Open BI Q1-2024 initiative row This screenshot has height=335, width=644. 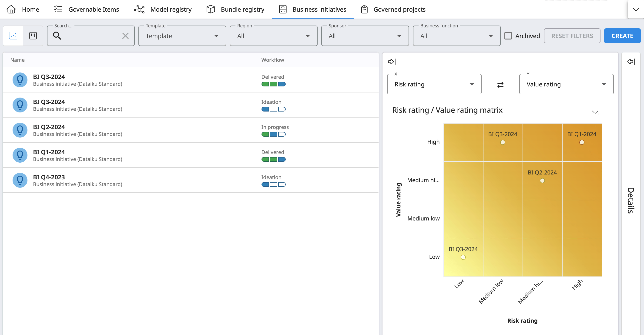point(191,155)
